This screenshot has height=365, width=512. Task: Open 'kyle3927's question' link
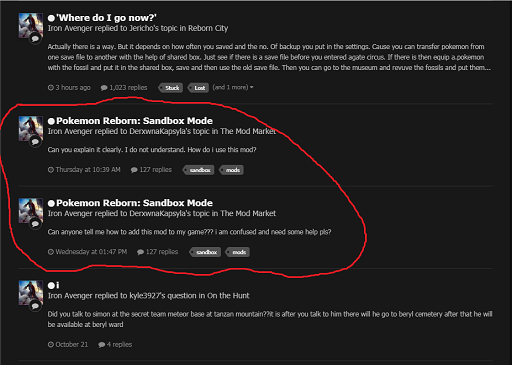pyautogui.click(x=163, y=296)
